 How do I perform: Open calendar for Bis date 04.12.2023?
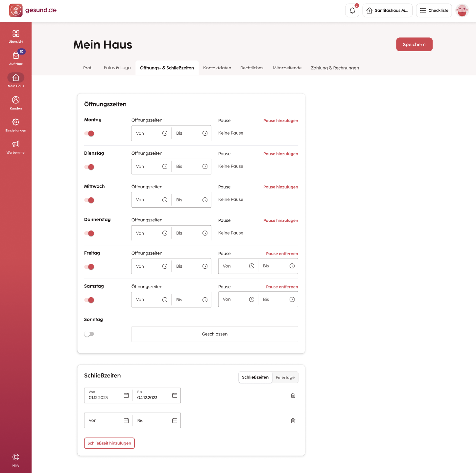coord(175,395)
